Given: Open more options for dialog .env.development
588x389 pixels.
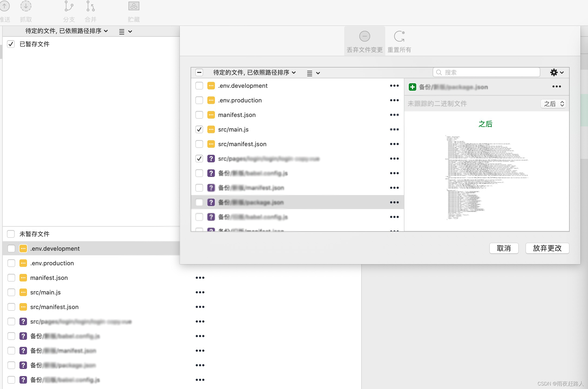Looking at the screenshot, I should click(x=394, y=86).
